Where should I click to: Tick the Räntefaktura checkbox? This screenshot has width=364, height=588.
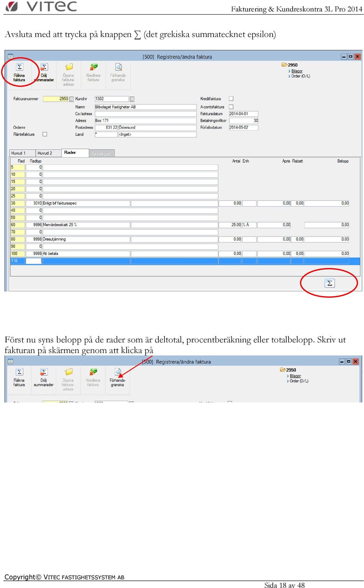45,134
